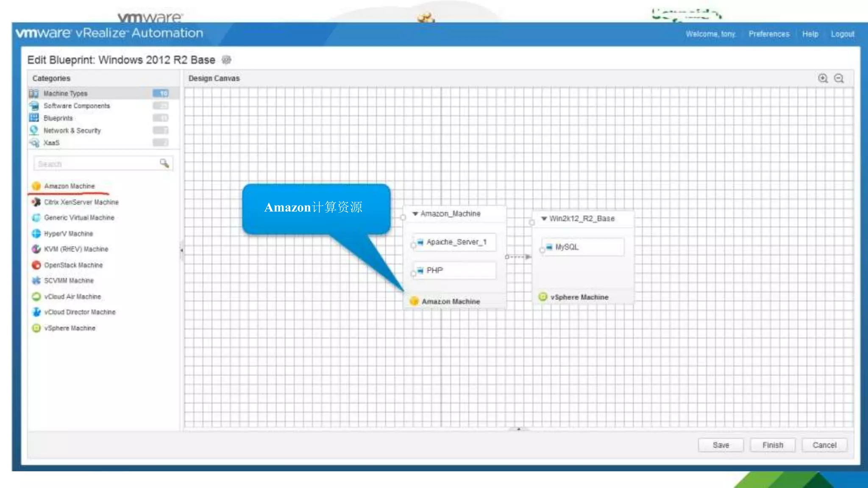Select vCloud Director Machine component
Image resolution: width=868 pixels, height=488 pixels.
click(x=79, y=312)
